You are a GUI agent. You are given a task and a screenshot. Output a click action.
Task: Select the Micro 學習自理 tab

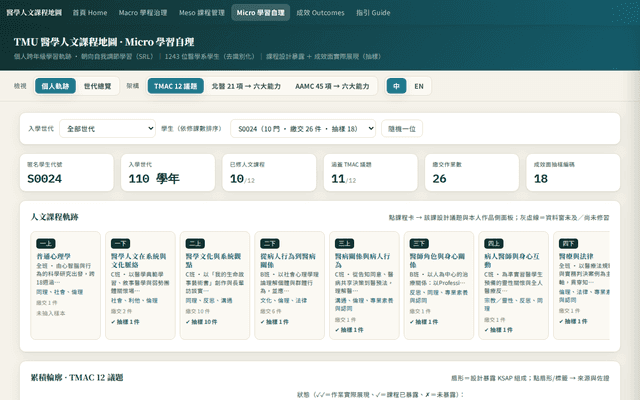[260, 13]
